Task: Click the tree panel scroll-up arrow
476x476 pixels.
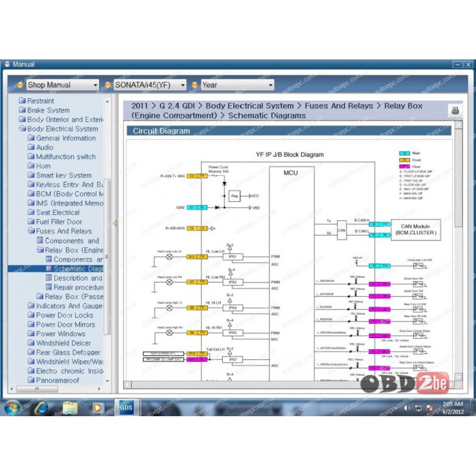Action: click(x=107, y=101)
